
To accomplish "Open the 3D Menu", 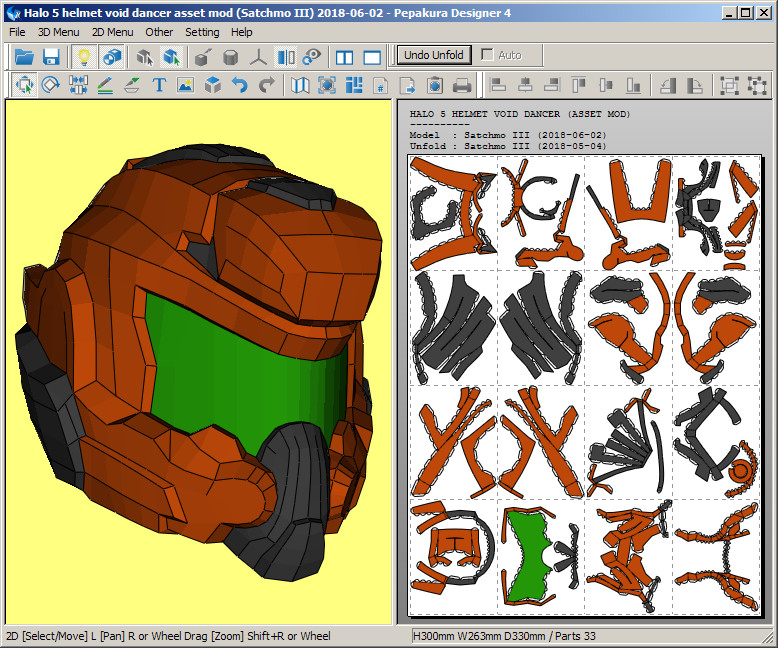I will (58, 32).
